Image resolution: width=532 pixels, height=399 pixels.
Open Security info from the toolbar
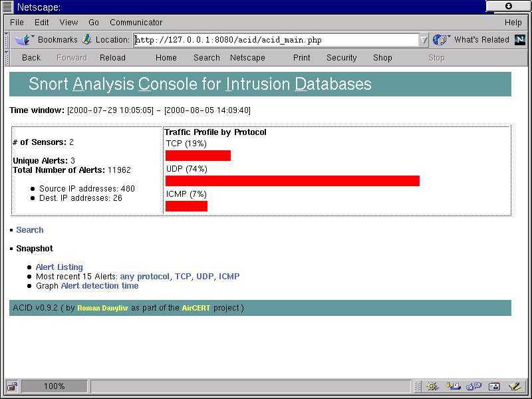click(x=341, y=58)
